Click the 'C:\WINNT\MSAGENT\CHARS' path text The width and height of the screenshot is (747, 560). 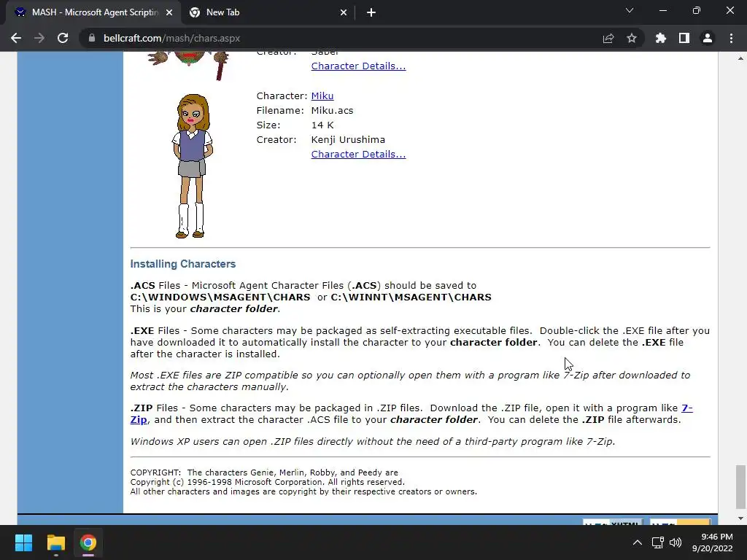[x=411, y=297]
